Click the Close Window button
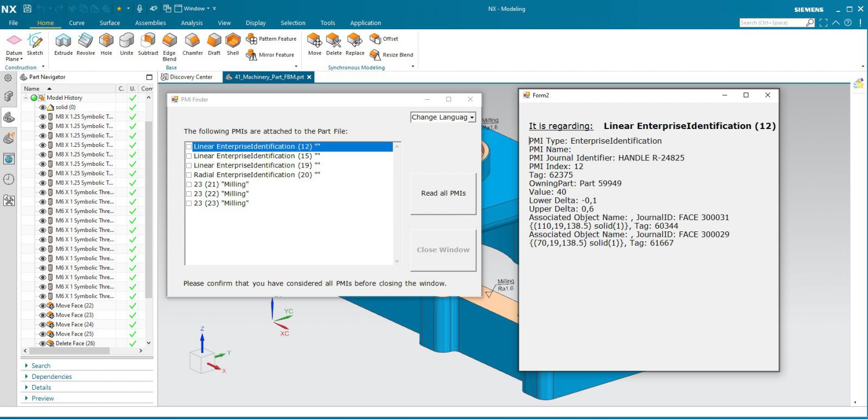This screenshot has height=419, width=868. coord(443,250)
